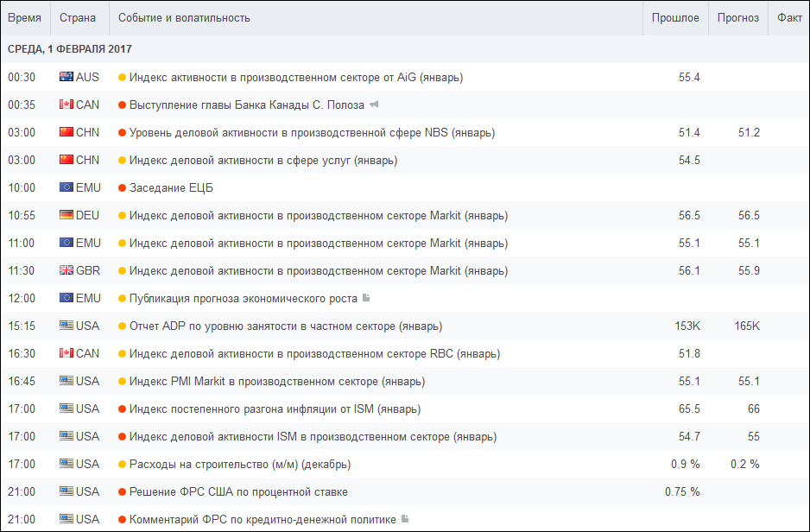The height and width of the screenshot is (532, 810).
Task: Open Решение ФРС США по процентной ставке
Action: click(238, 491)
